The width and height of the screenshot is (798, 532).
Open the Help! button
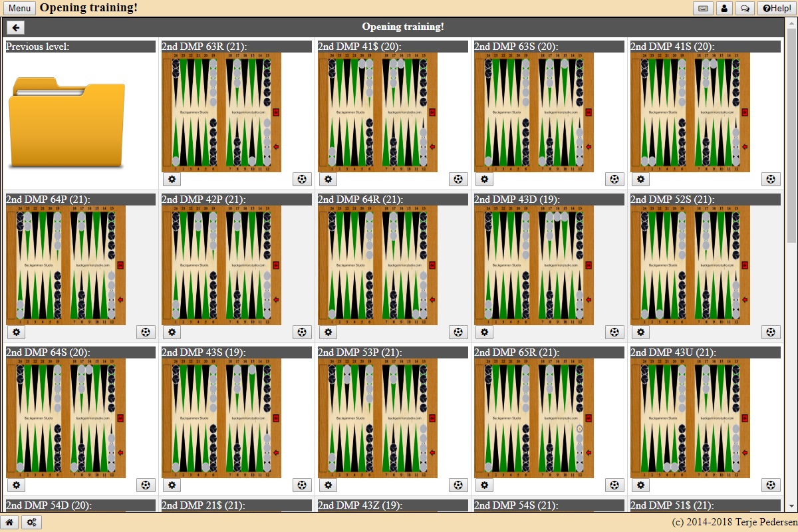[x=777, y=9]
